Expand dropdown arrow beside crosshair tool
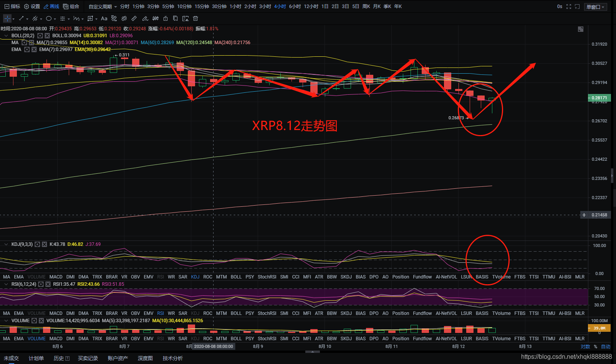 click(13, 19)
